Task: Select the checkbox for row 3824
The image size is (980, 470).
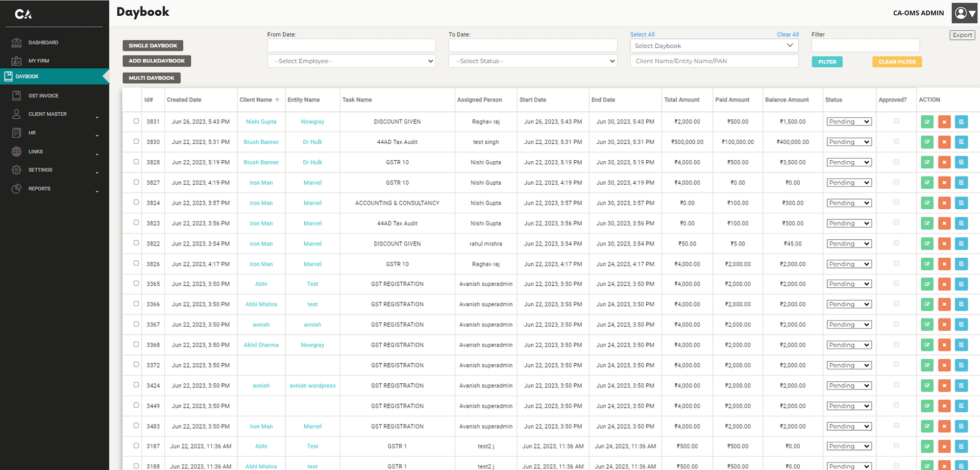Action: pyautogui.click(x=136, y=203)
